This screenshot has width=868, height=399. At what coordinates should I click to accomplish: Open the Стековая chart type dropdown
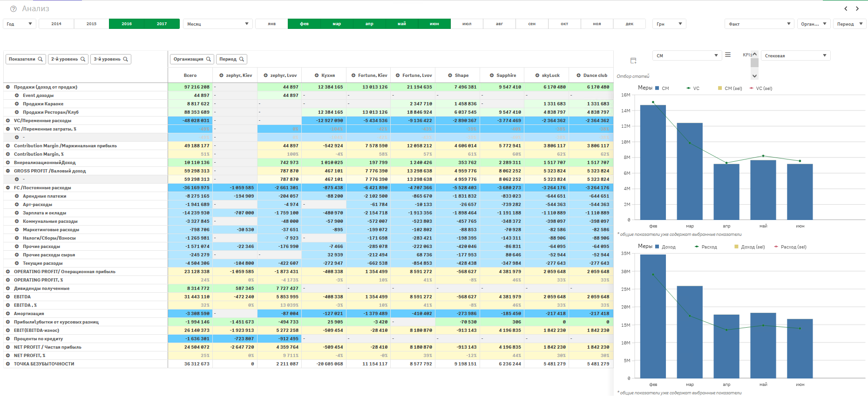[795, 55]
